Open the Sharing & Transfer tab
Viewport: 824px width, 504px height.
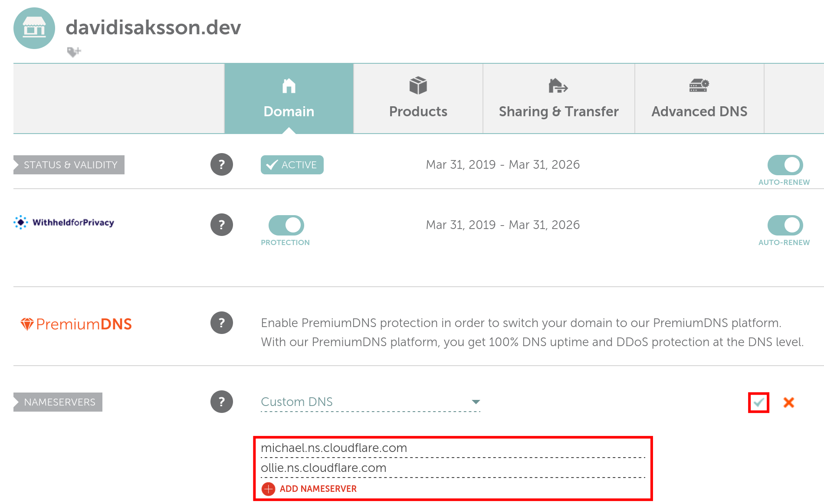[559, 98]
